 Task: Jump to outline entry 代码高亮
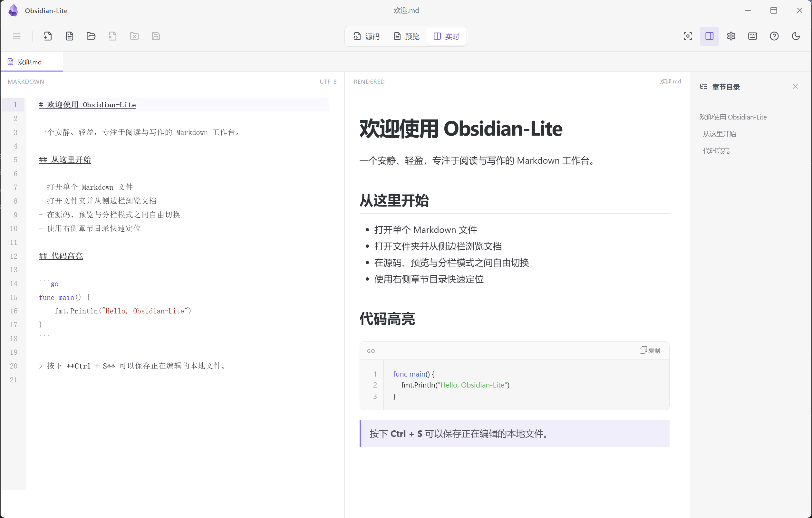(x=716, y=151)
